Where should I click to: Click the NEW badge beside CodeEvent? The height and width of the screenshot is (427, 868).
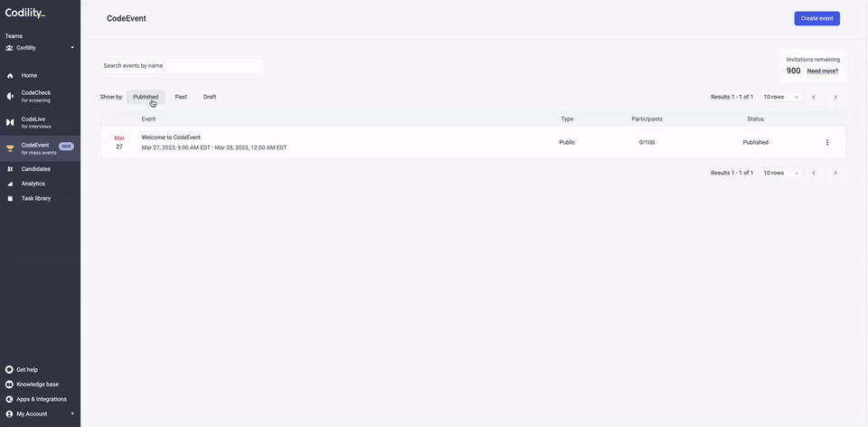[66, 147]
